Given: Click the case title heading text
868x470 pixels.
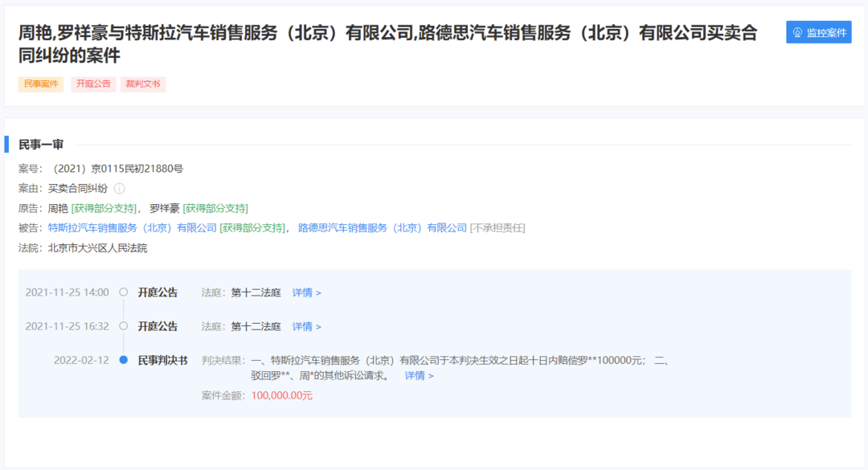Looking at the screenshot, I should click(387, 43).
